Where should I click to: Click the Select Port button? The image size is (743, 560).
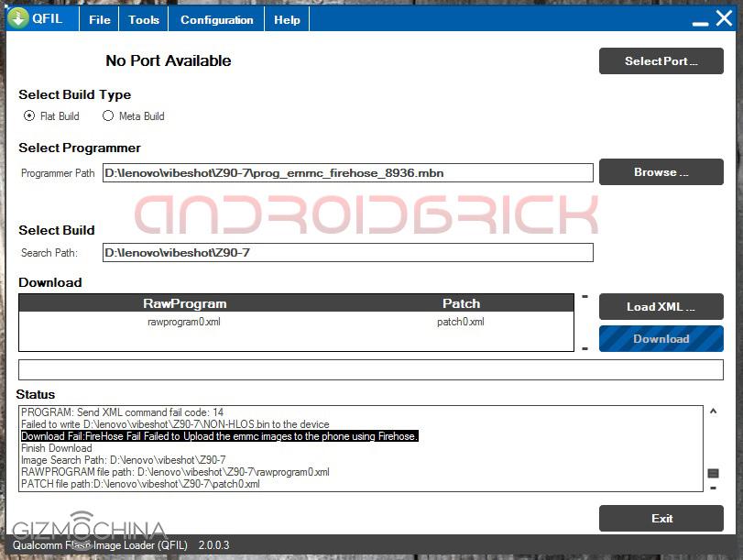pyautogui.click(x=661, y=60)
